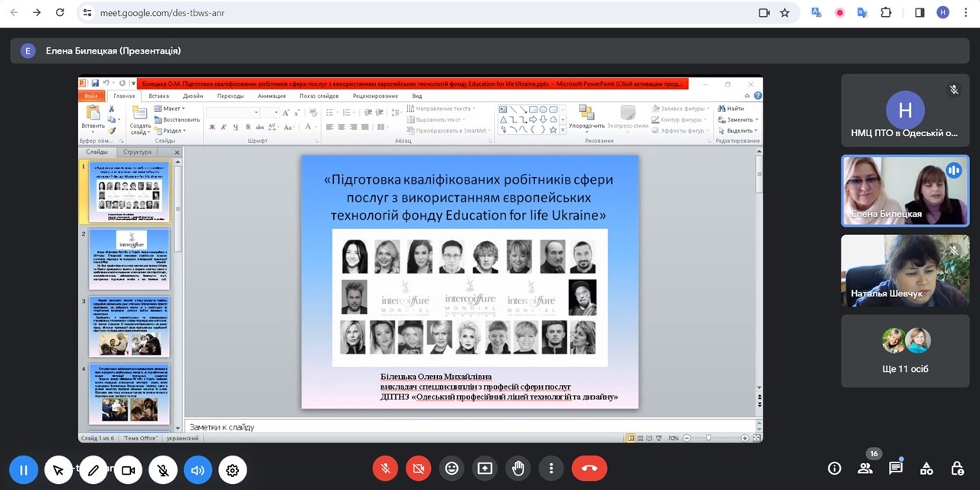The width and height of the screenshot is (980, 490).
Task: Pause the recording with the blue pause button
Action: pos(24,470)
